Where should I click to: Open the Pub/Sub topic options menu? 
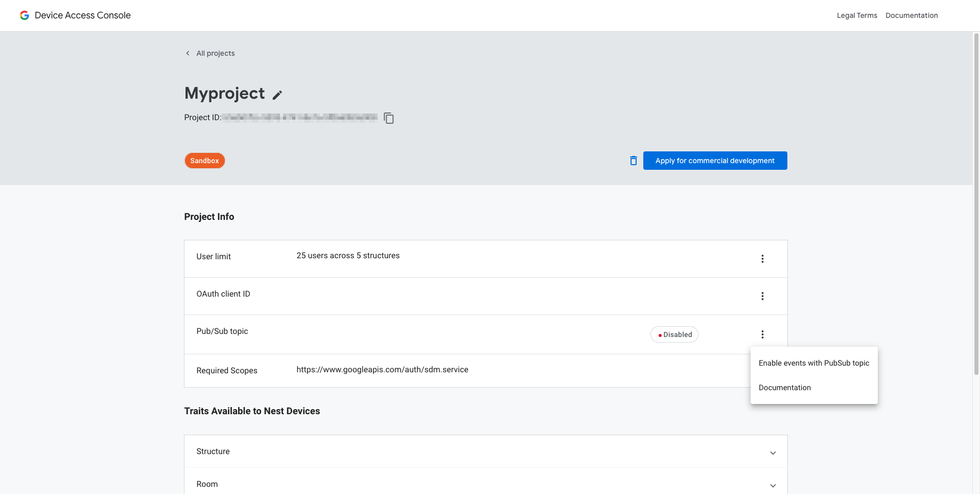pos(762,334)
